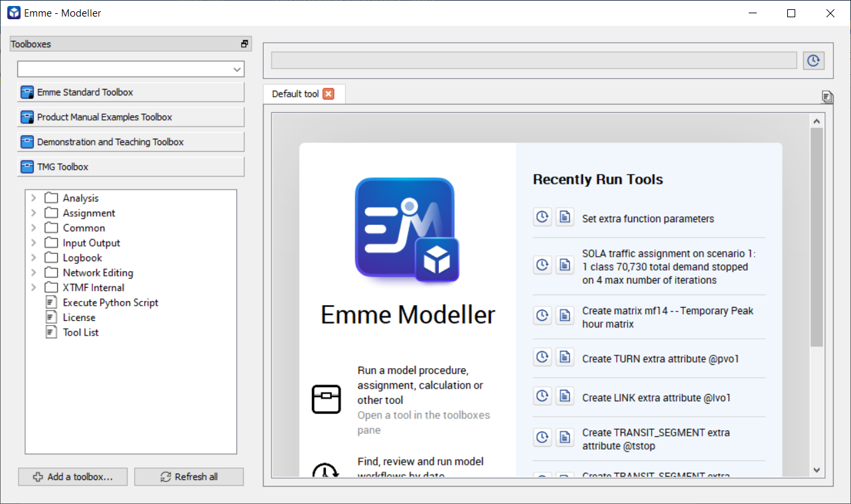Open the Demonstration and Teaching Toolbox
This screenshot has width=851, height=504.
[x=131, y=142]
